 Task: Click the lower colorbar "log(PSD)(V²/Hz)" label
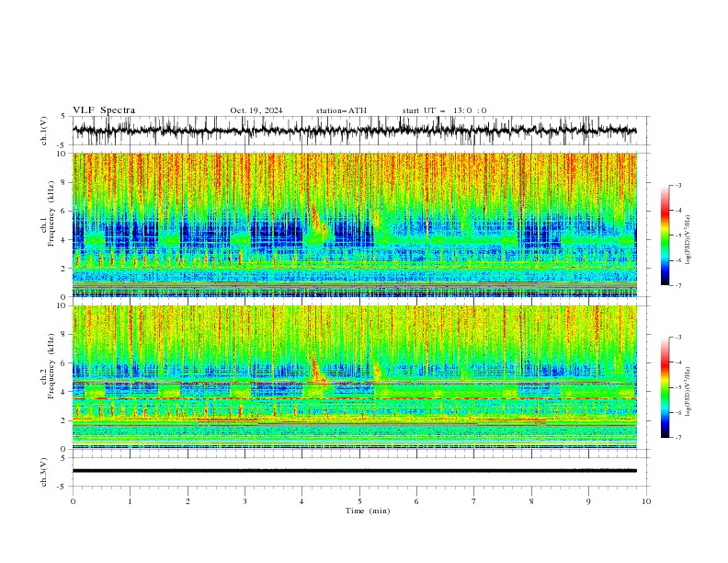pyautogui.click(x=688, y=391)
